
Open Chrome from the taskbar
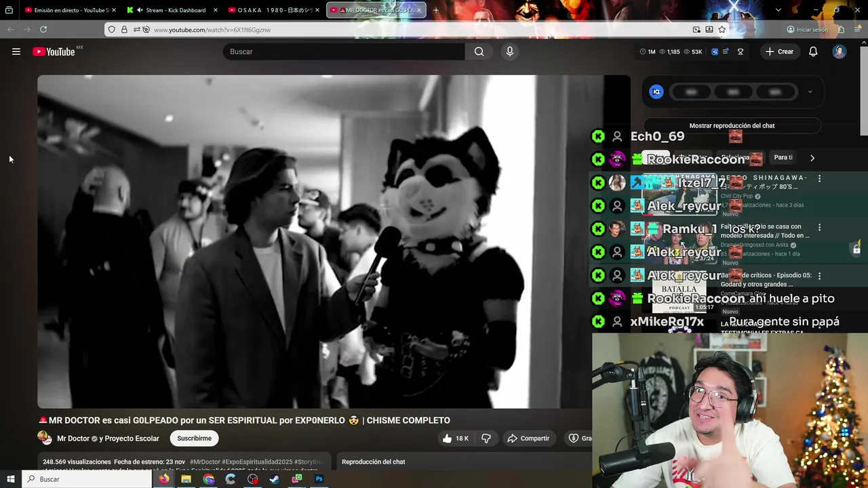[209, 479]
